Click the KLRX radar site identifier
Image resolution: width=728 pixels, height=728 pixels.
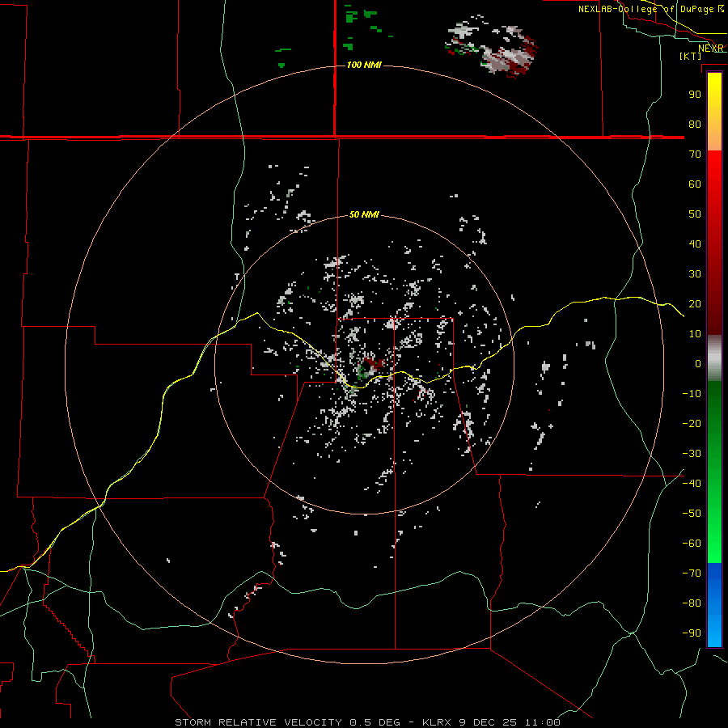coord(437,722)
